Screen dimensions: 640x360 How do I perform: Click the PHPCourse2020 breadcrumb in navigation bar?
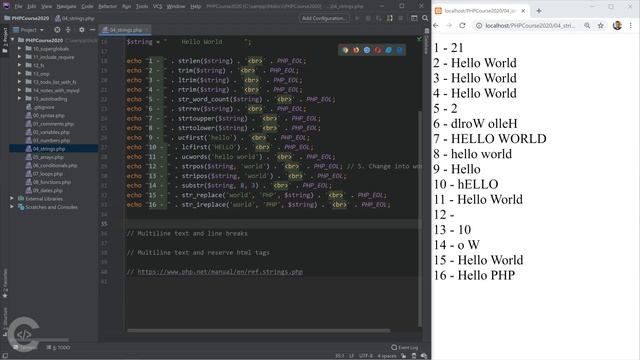[x=27, y=18]
